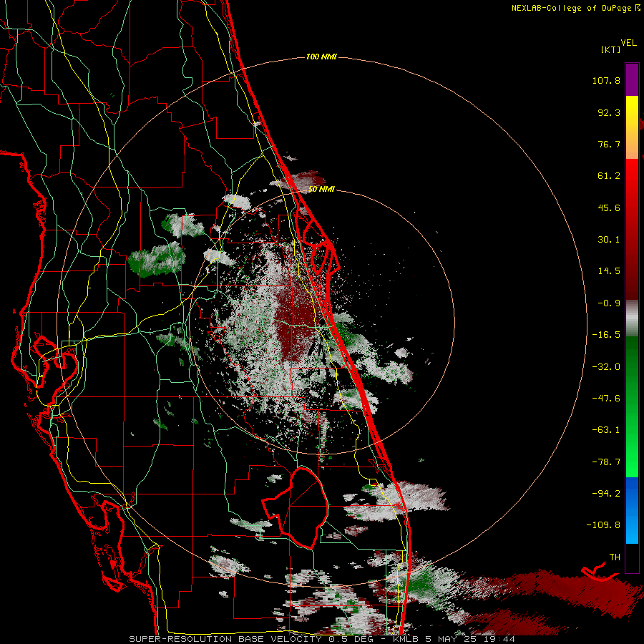Click the 107.8 value on velocity scale
Image resolution: width=644 pixels, height=644 pixels.
[x=606, y=80]
